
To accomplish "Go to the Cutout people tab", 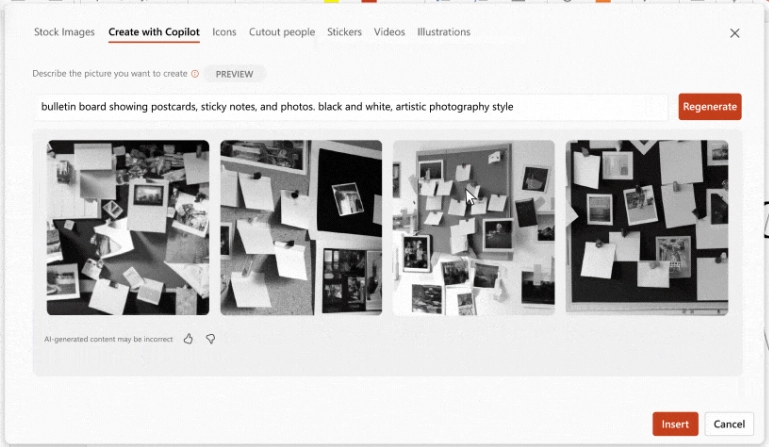I will 282,32.
